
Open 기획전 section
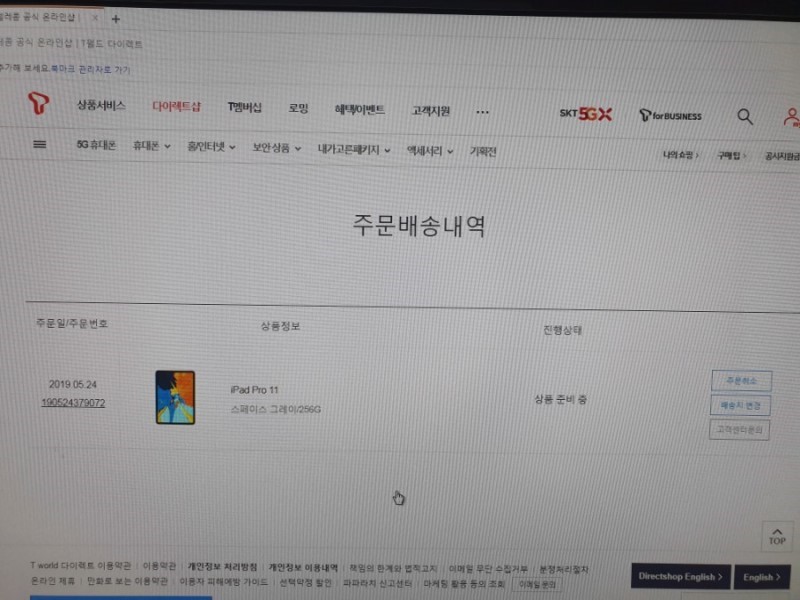coord(483,152)
